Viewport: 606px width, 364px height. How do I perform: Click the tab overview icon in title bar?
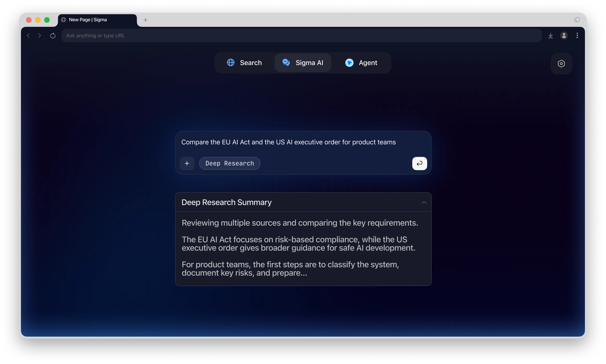point(577,20)
